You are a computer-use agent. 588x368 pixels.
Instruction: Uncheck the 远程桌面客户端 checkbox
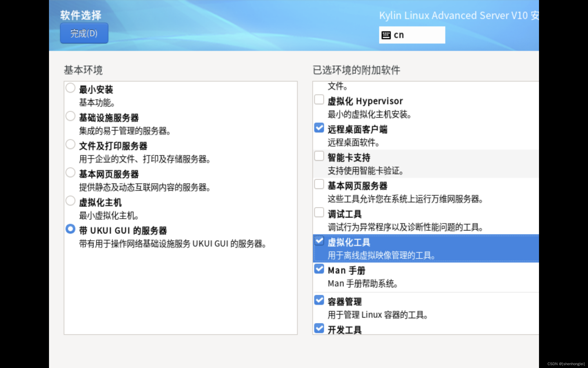point(319,128)
